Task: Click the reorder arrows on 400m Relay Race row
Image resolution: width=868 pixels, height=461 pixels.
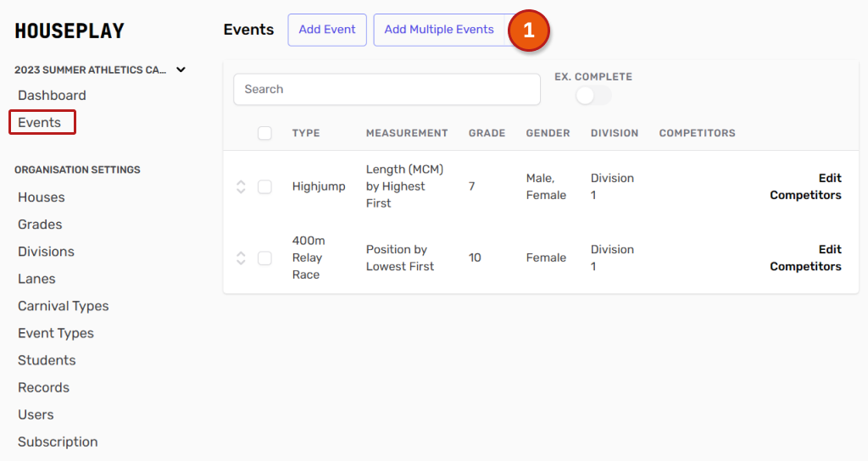Action: coord(241,258)
